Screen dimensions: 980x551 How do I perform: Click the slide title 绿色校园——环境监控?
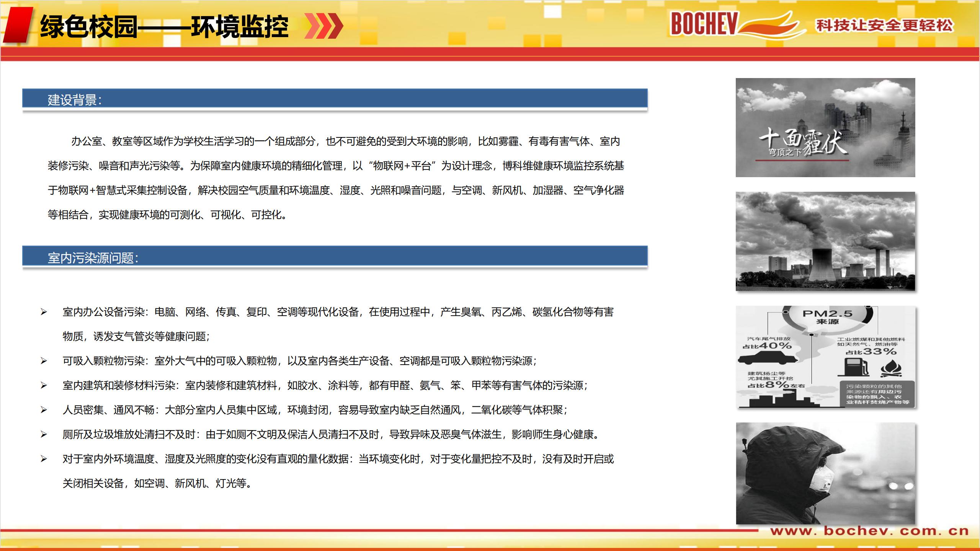tap(165, 27)
